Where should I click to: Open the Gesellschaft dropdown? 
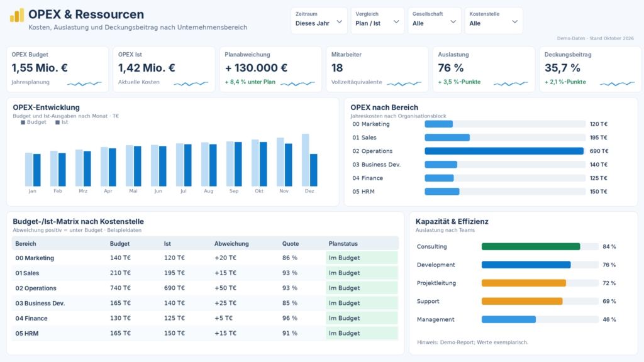pyautogui.click(x=434, y=21)
